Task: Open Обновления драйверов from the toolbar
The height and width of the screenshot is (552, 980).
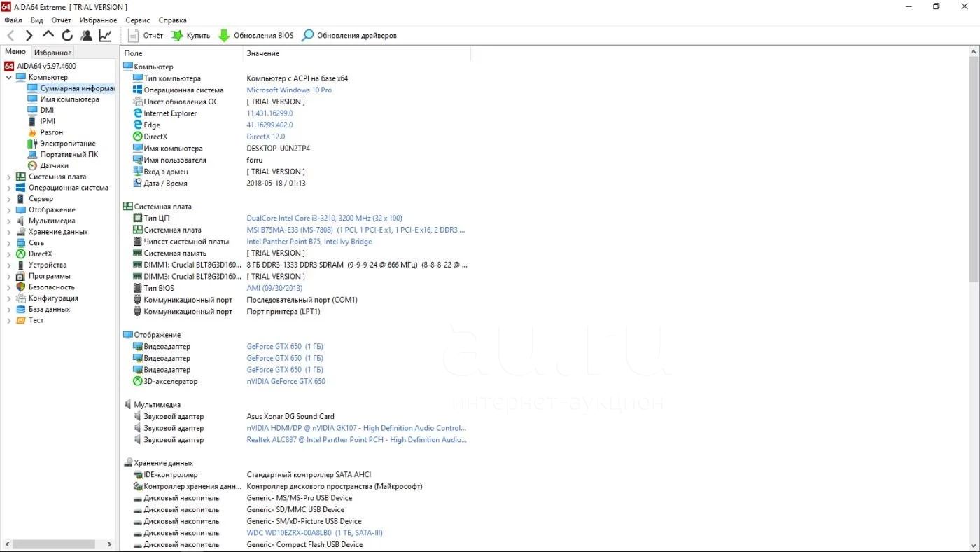Action: [349, 35]
